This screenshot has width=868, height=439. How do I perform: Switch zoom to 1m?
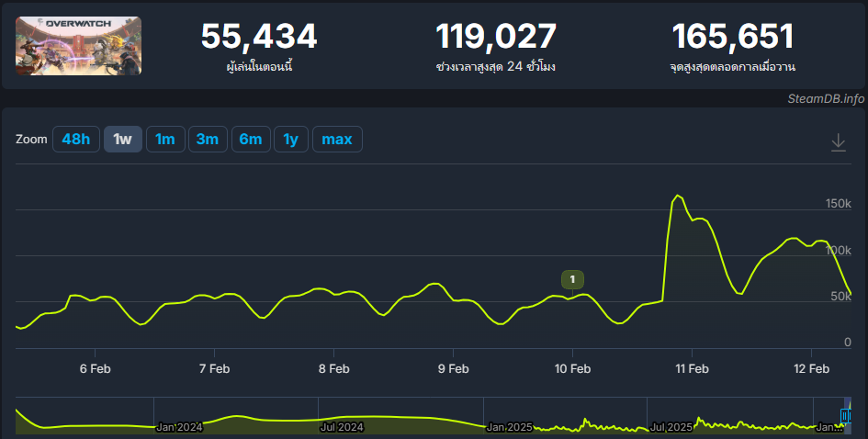164,140
